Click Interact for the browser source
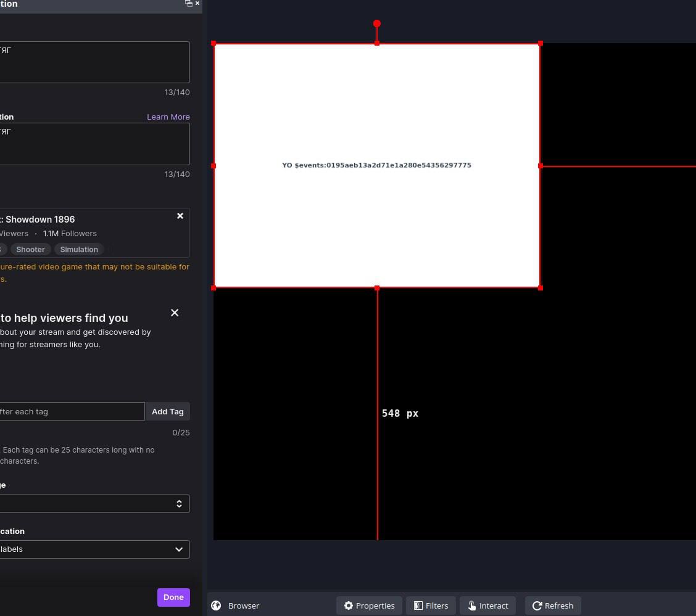 [488, 606]
